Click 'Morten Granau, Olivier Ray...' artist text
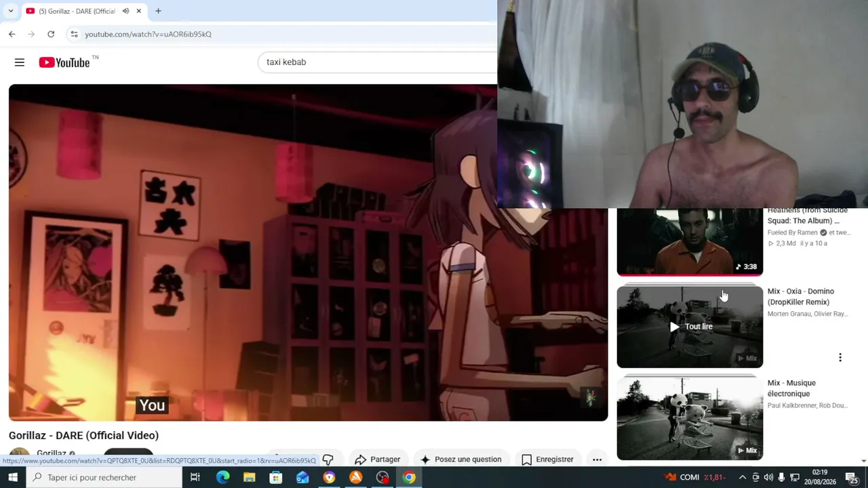This screenshot has width=868, height=488. click(808, 314)
